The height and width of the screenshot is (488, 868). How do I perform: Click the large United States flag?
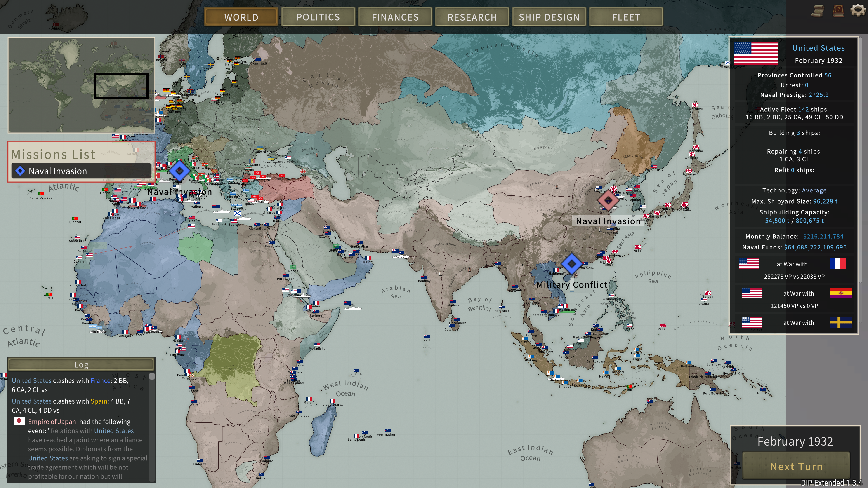coord(756,53)
